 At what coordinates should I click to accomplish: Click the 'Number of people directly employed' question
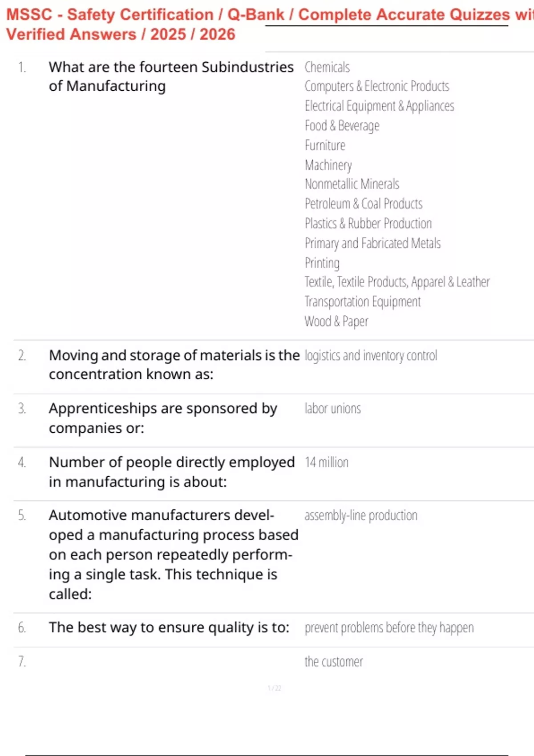172,472
